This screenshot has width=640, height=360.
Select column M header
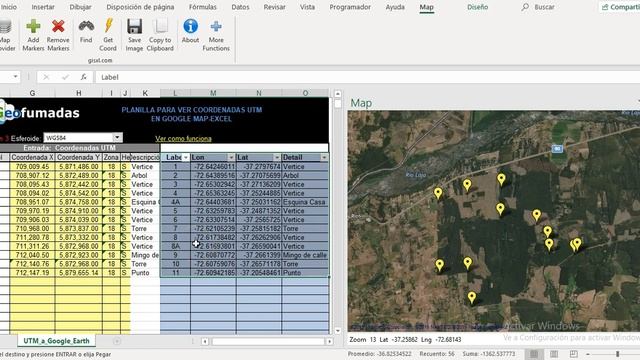(213, 93)
